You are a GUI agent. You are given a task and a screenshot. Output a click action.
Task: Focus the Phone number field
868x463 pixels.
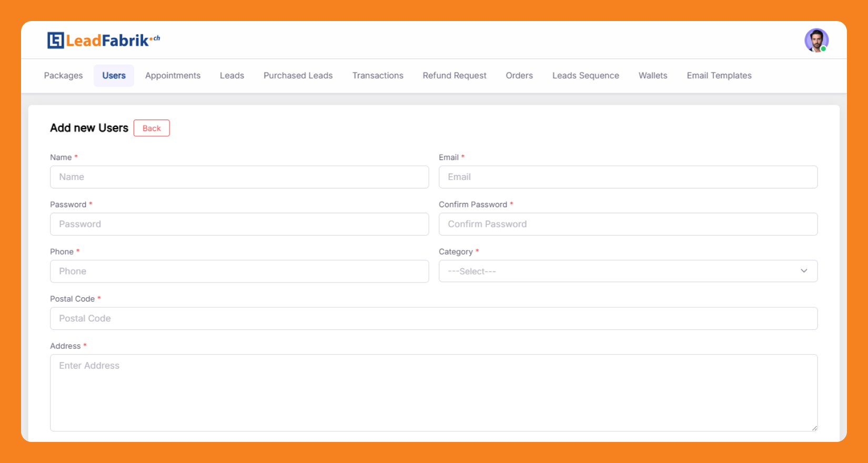pyautogui.click(x=239, y=271)
